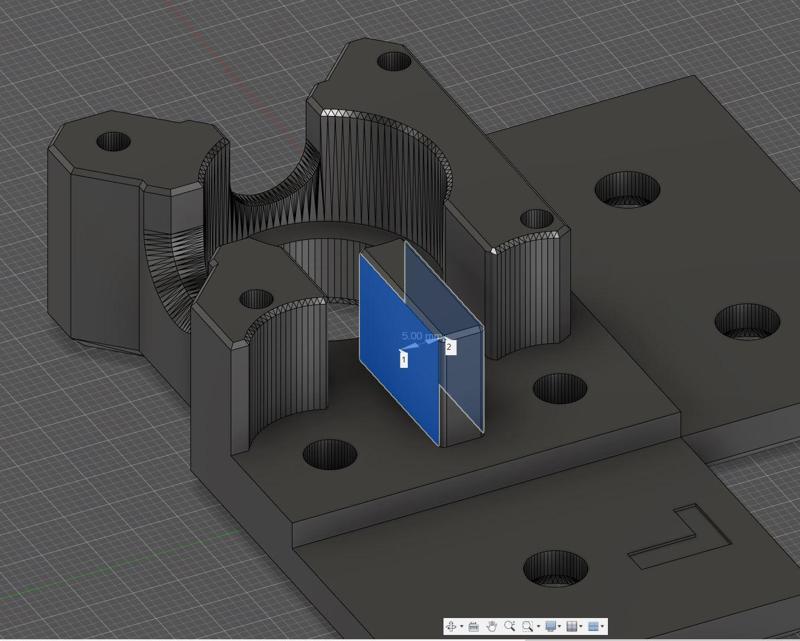Image resolution: width=800 pixels, height=641 pixels.
Task: Click the 5.00 mm measurement value
Action: click(421, 336)
